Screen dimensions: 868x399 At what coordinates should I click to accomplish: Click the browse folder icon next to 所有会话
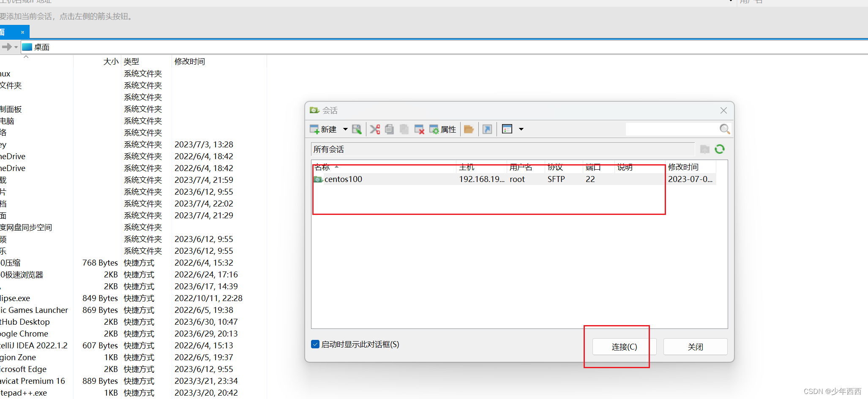(704, 149)
